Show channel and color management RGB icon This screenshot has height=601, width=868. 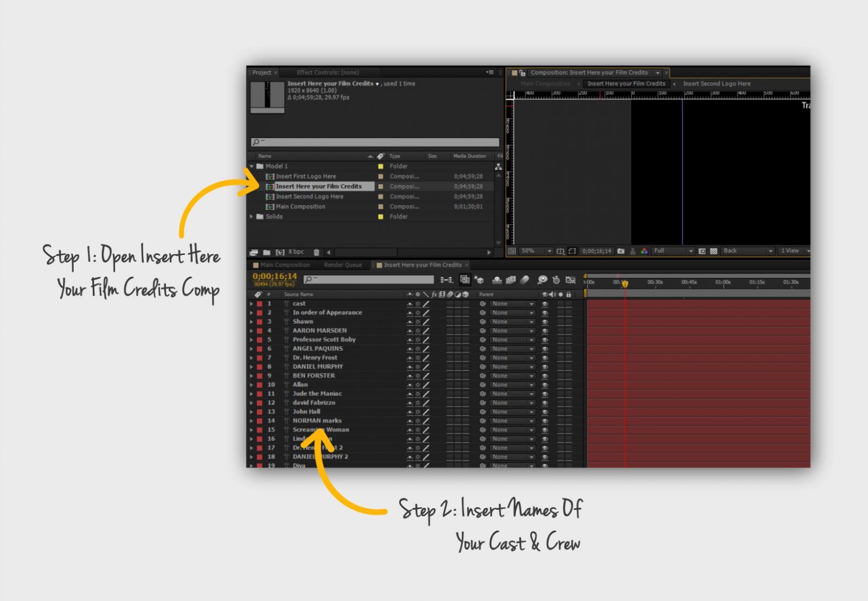pyautogui.click(x=644, y=251)
